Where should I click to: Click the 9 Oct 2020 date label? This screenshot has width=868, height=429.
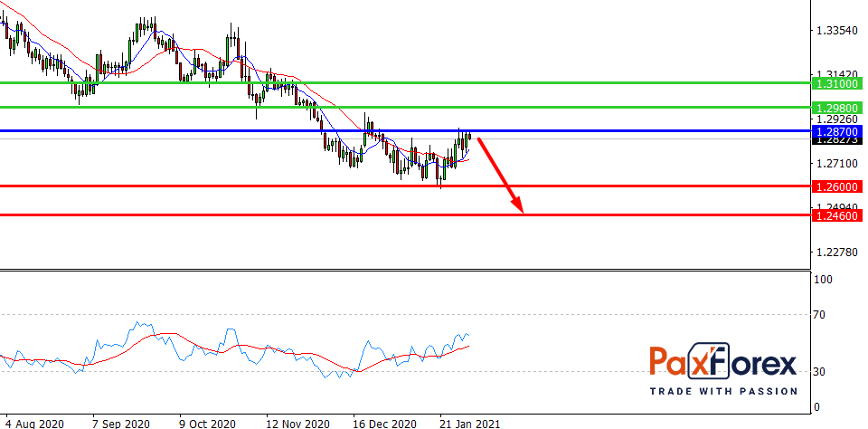(x=207, y=424)
